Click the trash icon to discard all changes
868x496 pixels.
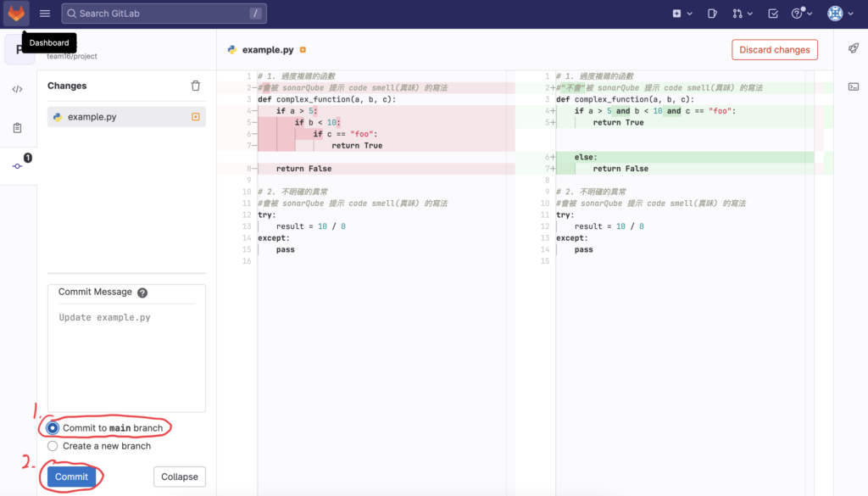[196, 86]
